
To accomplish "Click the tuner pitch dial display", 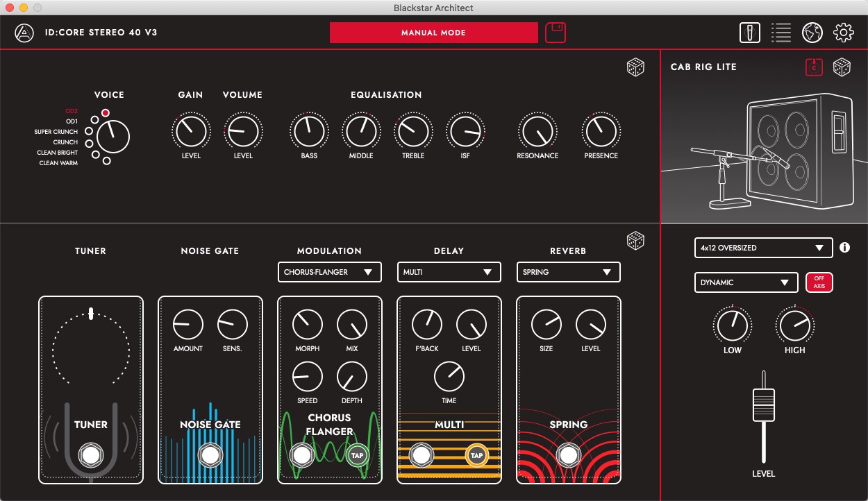I will 91,346.
